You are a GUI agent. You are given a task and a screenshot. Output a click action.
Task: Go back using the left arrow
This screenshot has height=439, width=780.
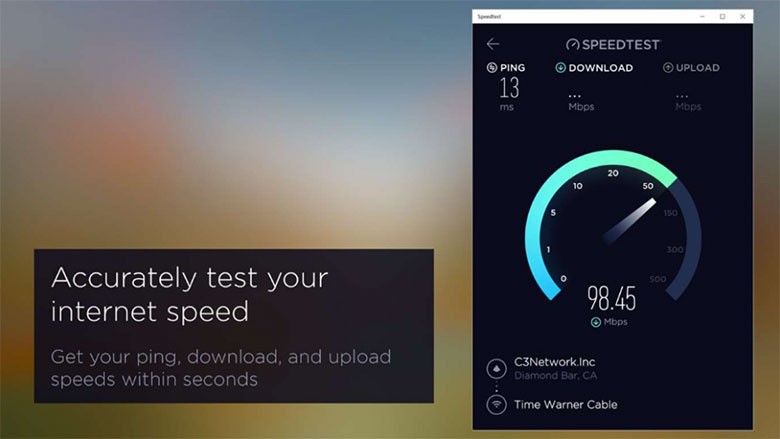click(492, 44)
